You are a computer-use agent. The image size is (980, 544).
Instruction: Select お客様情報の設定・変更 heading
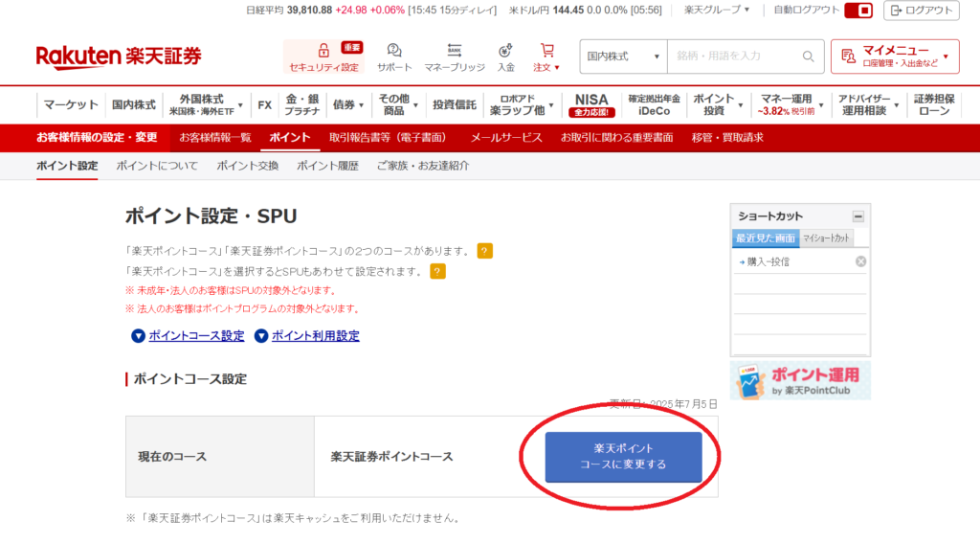(x=97, y=138)
